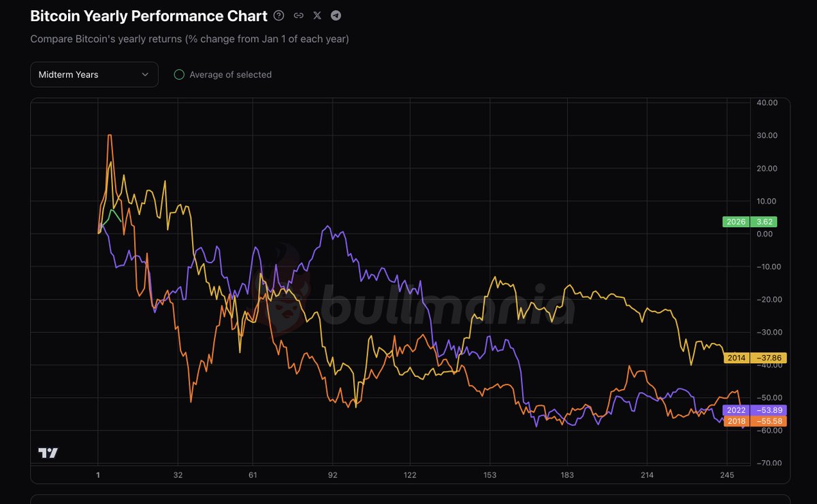This screenshot has height=504, width=817.
Task: Click the 2018 series label -55.58
Action: click(x=754, y=421)
